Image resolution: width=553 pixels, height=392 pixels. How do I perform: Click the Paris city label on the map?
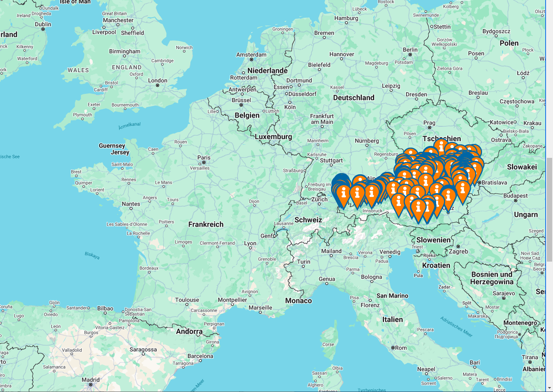(x=204, y=157)
